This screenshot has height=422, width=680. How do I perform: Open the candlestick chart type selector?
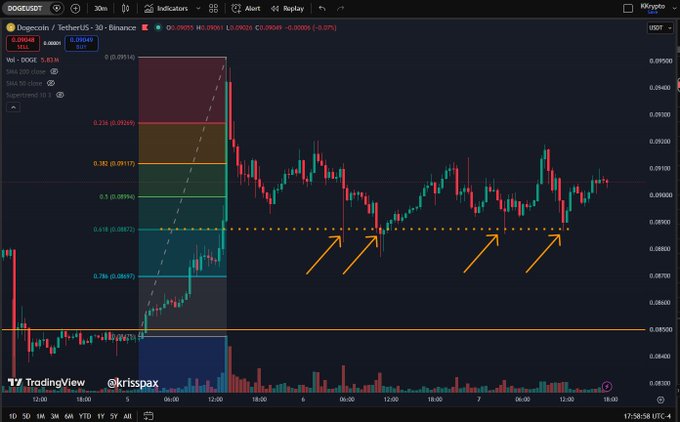(x=125, y=8)
